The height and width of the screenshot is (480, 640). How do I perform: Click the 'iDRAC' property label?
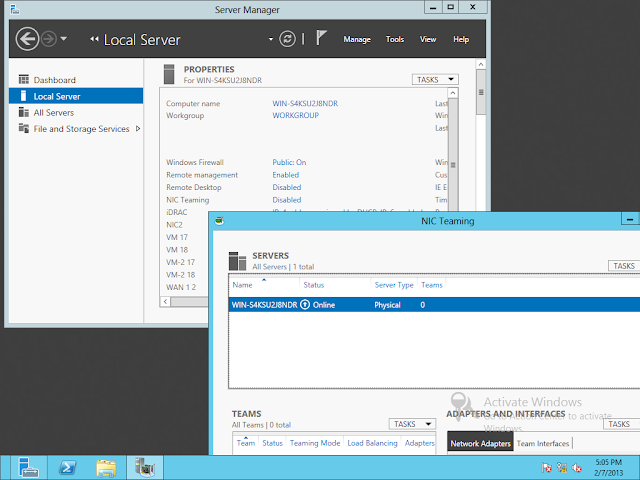(x=177, y=212)
